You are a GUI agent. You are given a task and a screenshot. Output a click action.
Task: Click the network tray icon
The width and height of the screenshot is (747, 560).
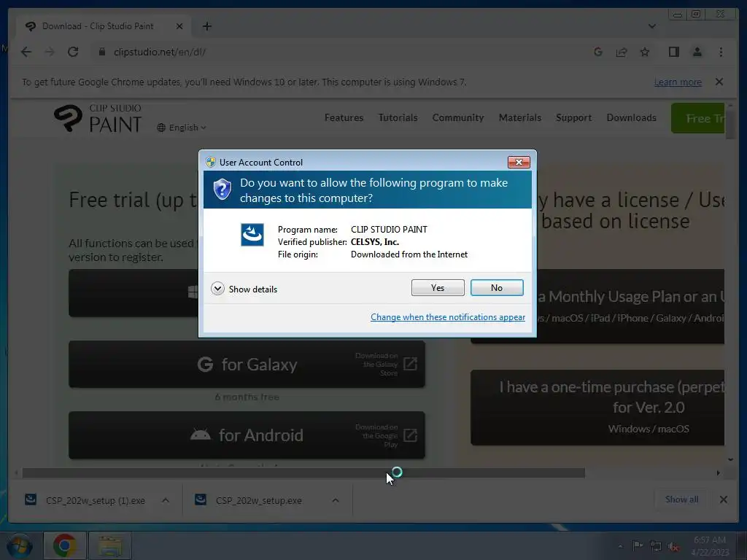click(656, 547)
